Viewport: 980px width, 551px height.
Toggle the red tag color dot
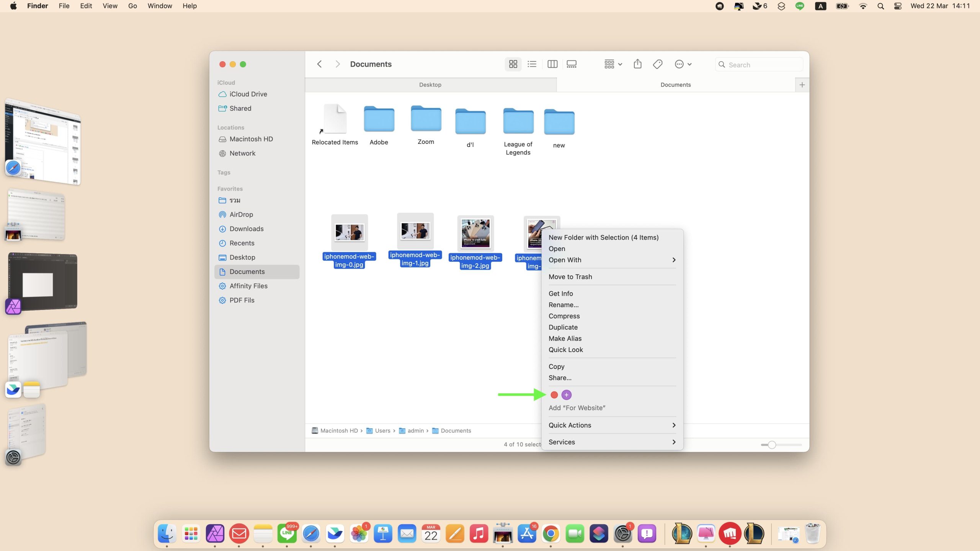coord(554,395)
